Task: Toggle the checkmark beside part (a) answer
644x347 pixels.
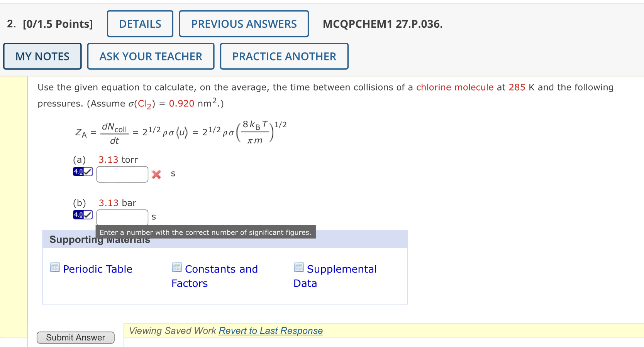Action: pos(88,171)
